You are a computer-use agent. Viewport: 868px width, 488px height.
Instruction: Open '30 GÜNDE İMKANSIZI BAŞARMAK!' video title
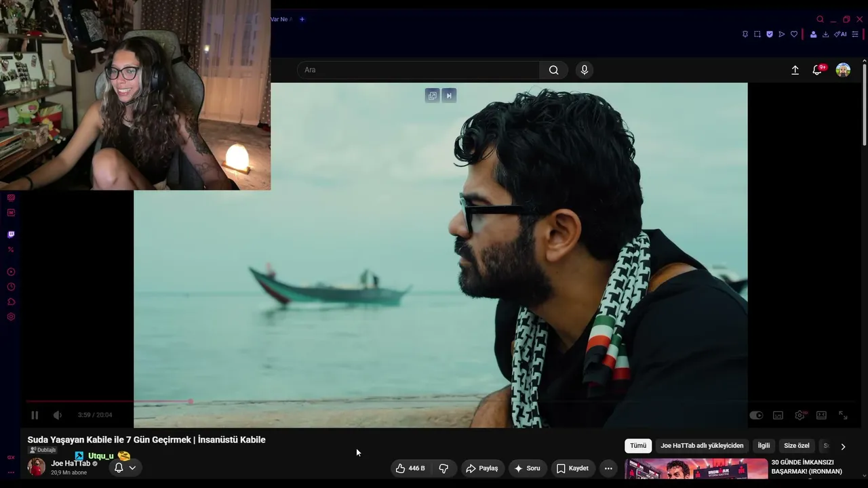[807, 467]
